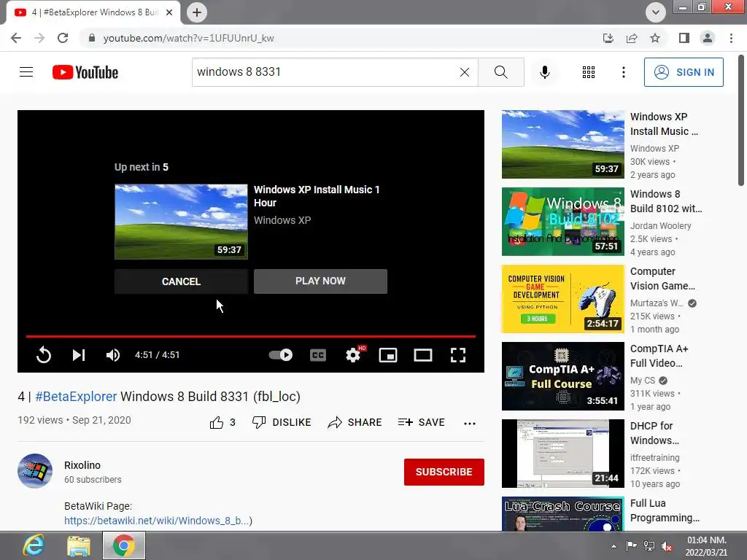Enter full screen mode
Viewport: 747px width, 560px height.
tap(458, 355)
